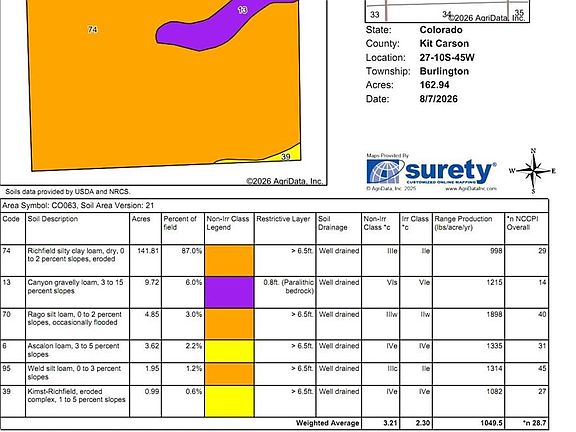Click the location value 27-10S-45W
576x432 pixels.
pos(447,58)
